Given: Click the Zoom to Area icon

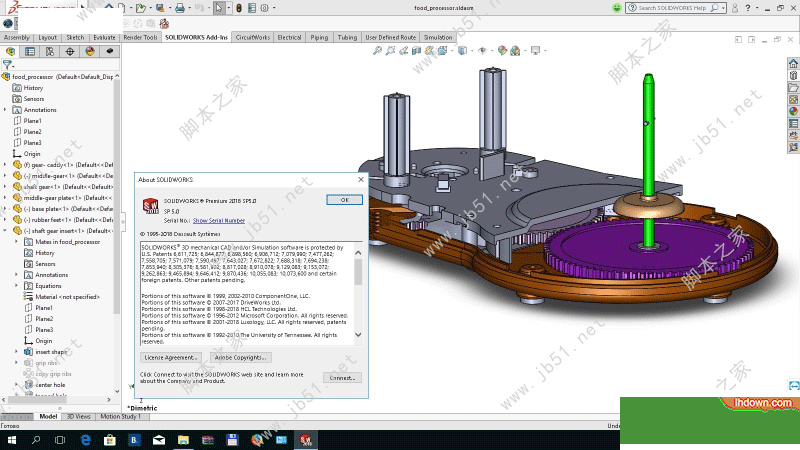Looking at the screenshot, I should pyautogui.click(x=390, y=50).
